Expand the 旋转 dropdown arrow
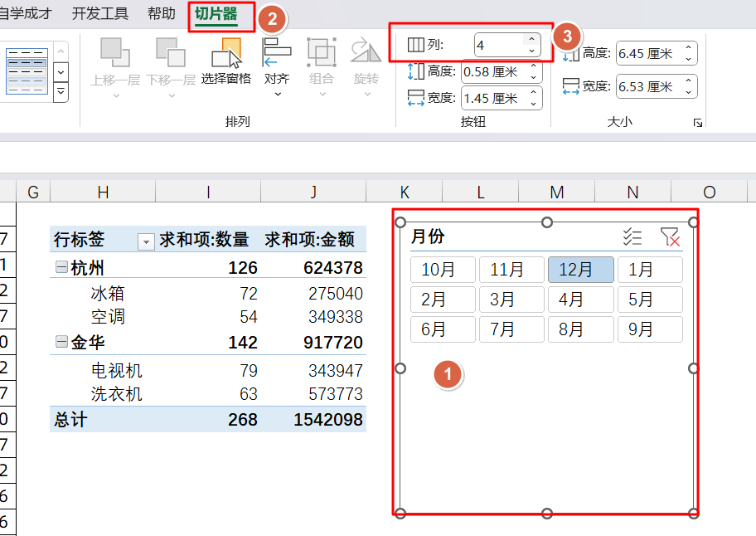The width and height of the screenshot is (756, 536). 367,95
